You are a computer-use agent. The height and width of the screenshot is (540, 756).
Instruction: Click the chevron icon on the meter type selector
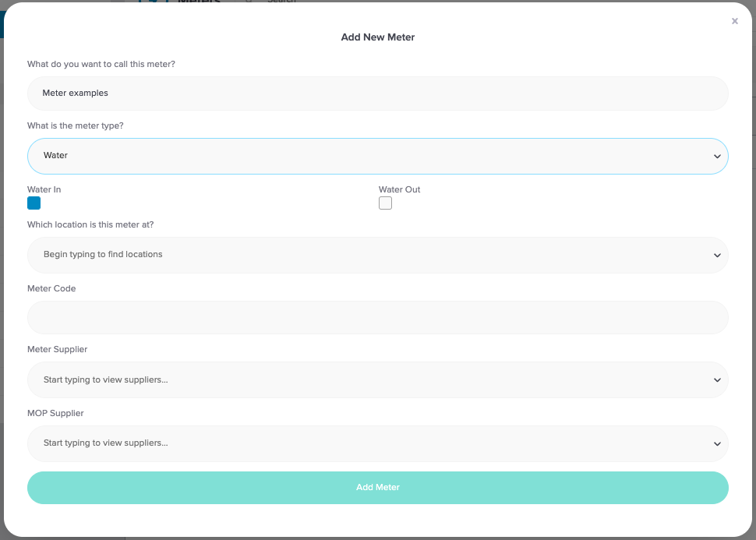(716, 156)
